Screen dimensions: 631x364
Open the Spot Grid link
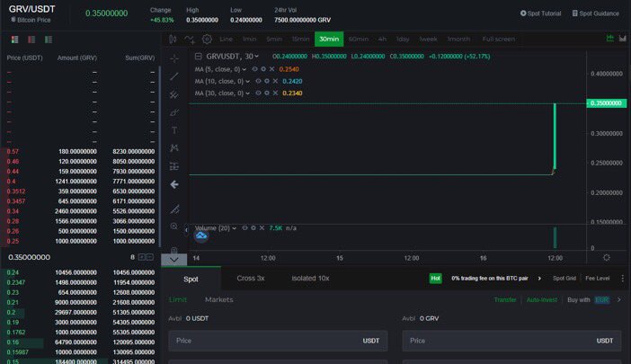[564, 279]
